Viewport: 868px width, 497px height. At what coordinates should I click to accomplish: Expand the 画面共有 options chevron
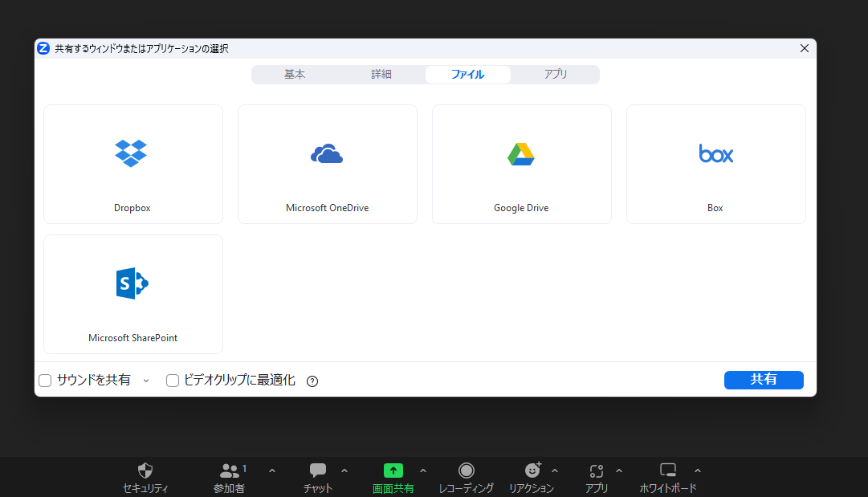pyautogui.click(x=423, y=471)
